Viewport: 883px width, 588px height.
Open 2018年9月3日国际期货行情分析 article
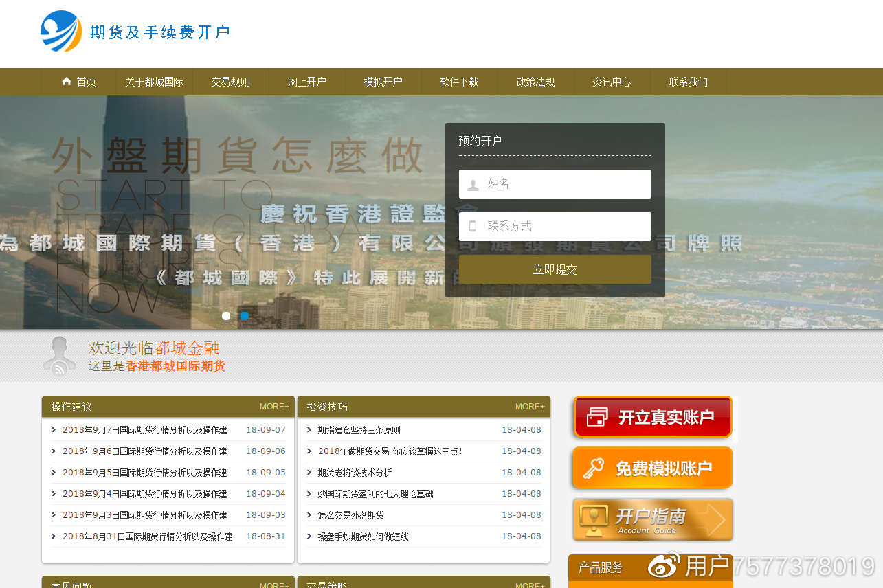click(145, 515)
